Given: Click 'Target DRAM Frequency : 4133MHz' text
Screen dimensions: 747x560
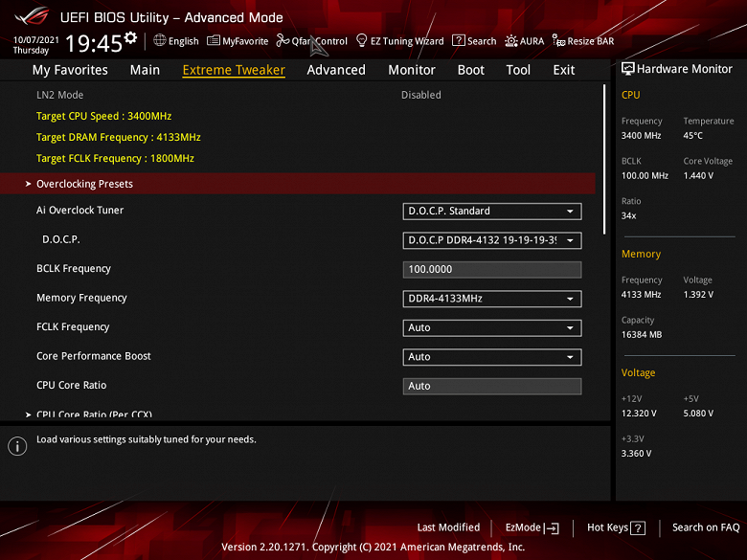Looking at the screenshot, I should pyautogui.click(x=119, y=137).
